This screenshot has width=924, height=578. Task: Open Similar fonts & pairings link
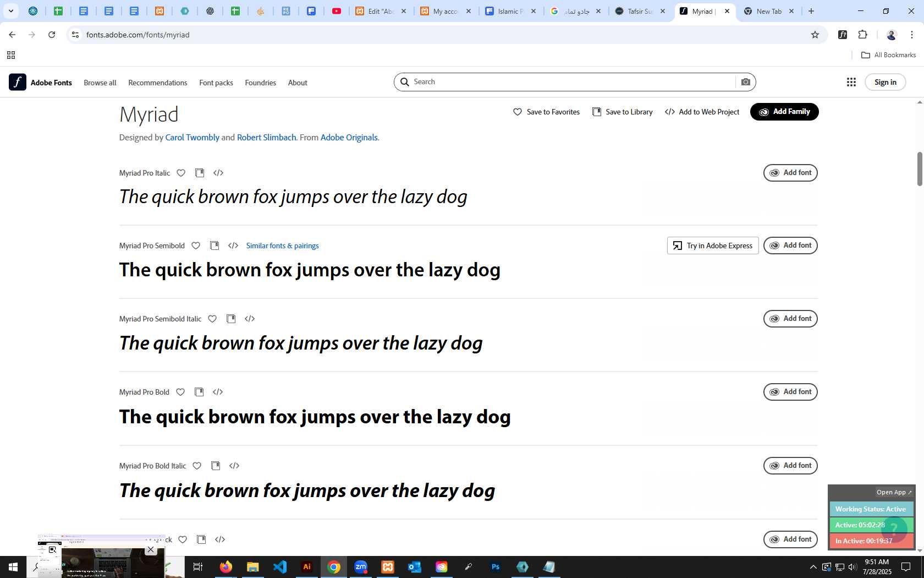[282, 246]
